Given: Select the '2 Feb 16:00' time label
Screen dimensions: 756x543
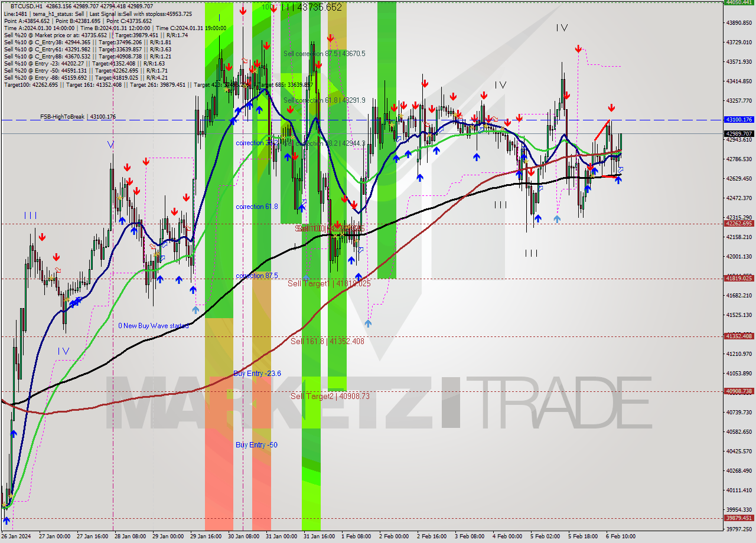Looking at the screenshot, I should (432, 537).
